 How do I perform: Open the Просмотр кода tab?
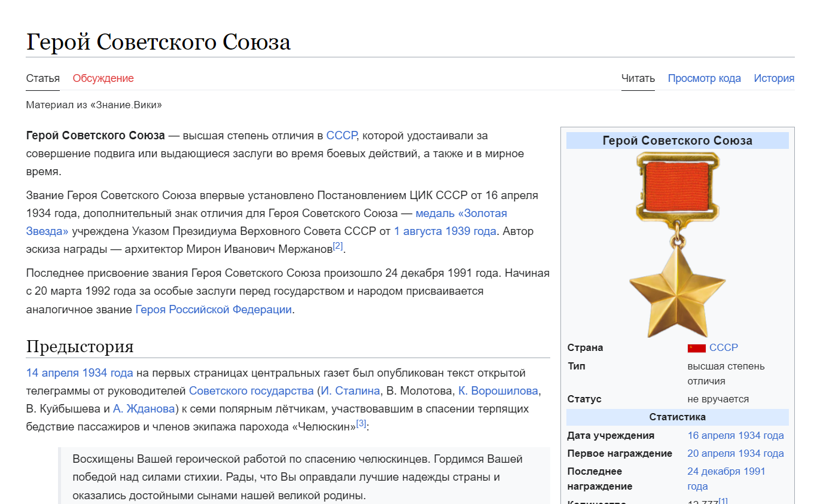[x=704, y=78]
